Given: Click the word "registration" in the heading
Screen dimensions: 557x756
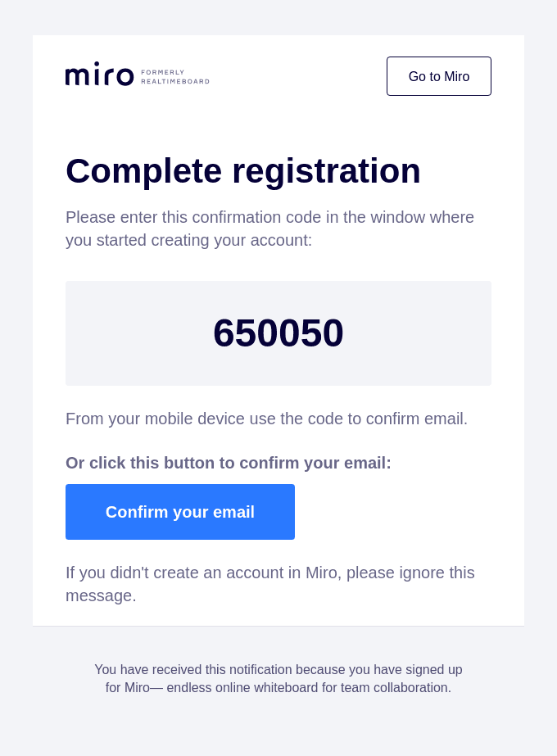Looking at the screenshot, I should click(x=326, y=170).
